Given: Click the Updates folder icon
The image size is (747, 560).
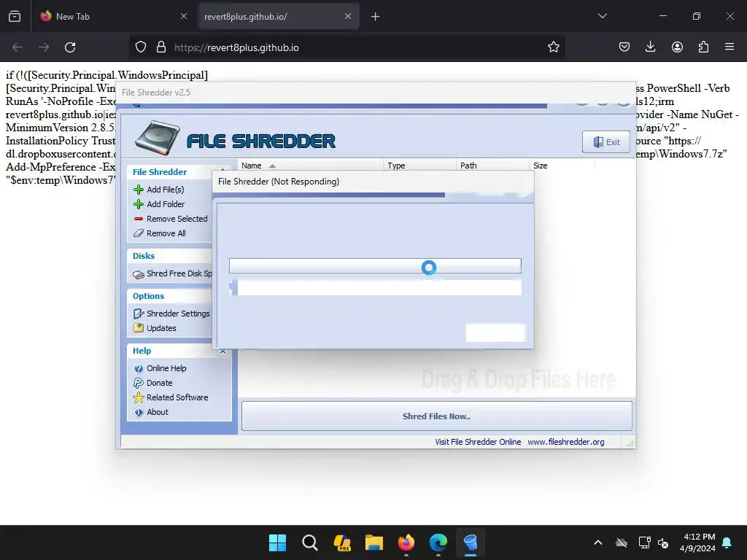Looking at the screenshot, I should (139, 327).
